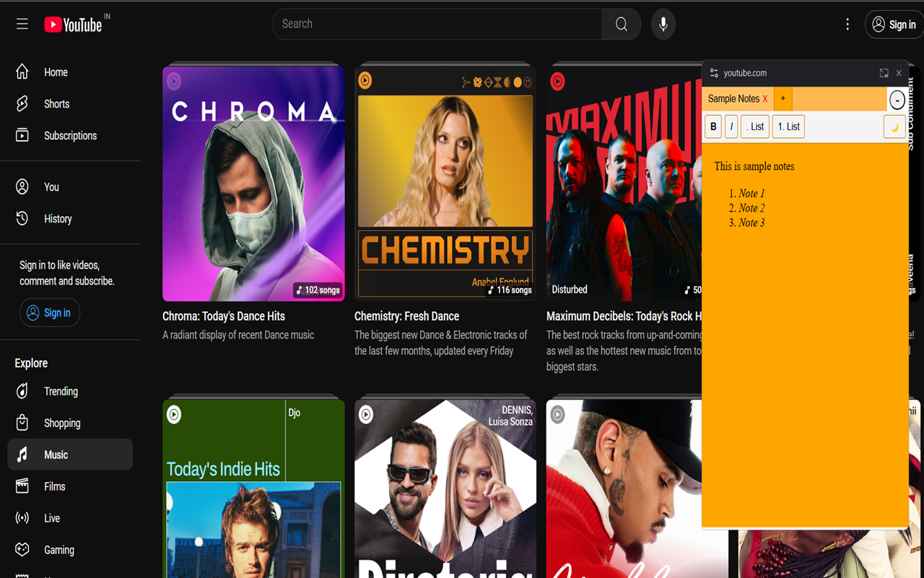This screenshot has height=578, width=924.
Task: Click Sign in at the top right
Action: (894, 25)
